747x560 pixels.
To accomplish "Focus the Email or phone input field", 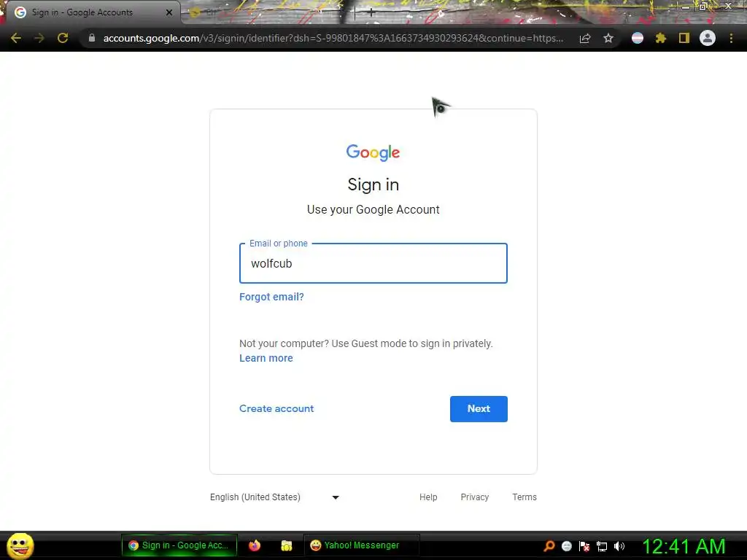I will coord(373,263).
